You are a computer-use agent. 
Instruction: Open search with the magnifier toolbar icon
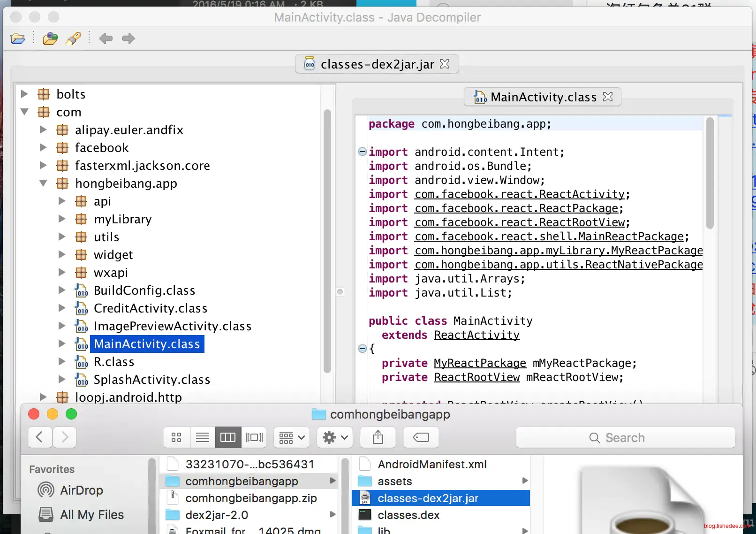click(x=73, y=38)
